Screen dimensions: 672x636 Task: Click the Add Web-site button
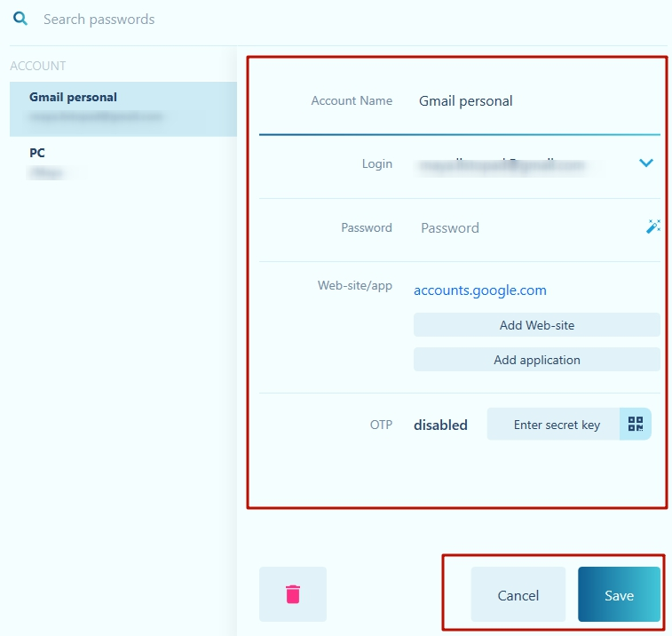click(536, 325)
